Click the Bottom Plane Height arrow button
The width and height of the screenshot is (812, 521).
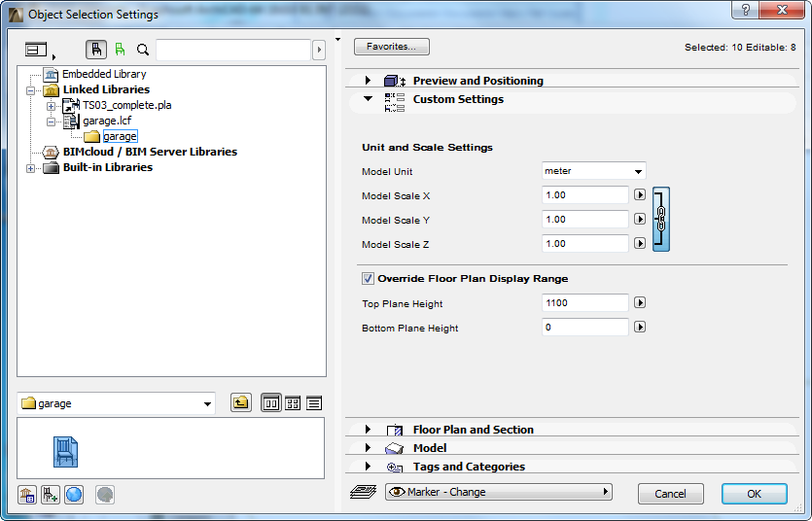(640, 327)
